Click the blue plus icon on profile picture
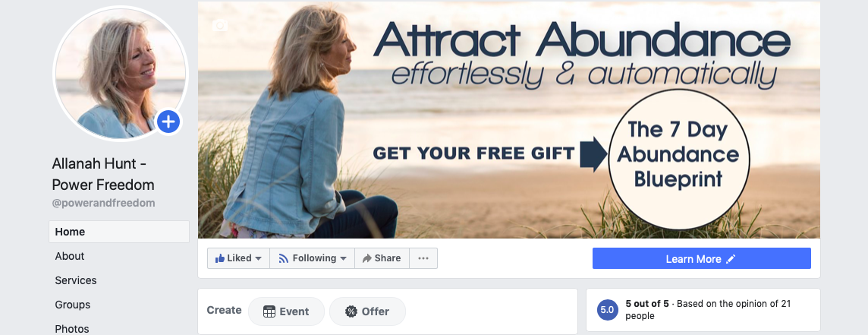The width and height of the screenshot is (868, 335). click(x=168, y=121)
